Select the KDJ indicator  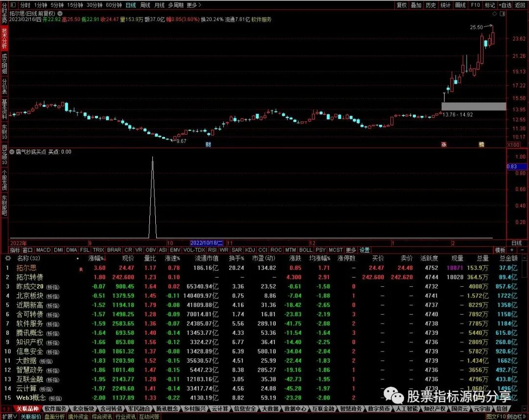tap(250, 250)
